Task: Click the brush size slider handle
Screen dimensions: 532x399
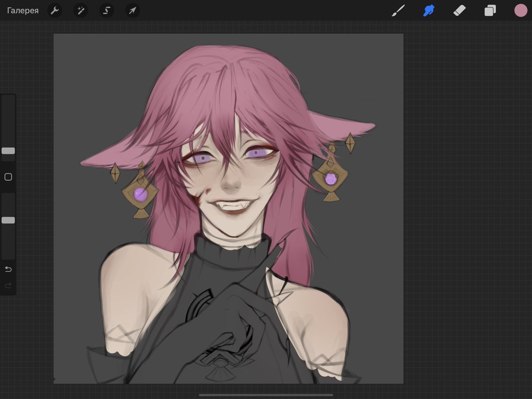Action: (8, 151)
